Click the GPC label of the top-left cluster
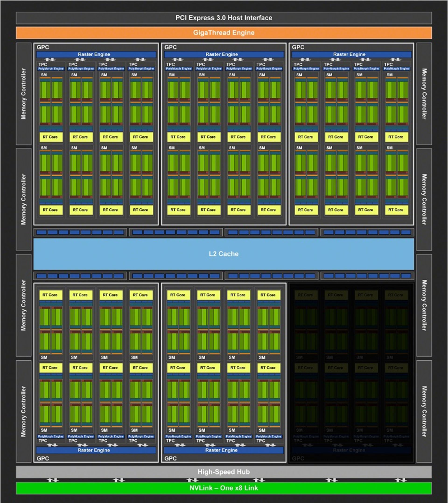This screenshot has width=448, height=503. (43, 47)
